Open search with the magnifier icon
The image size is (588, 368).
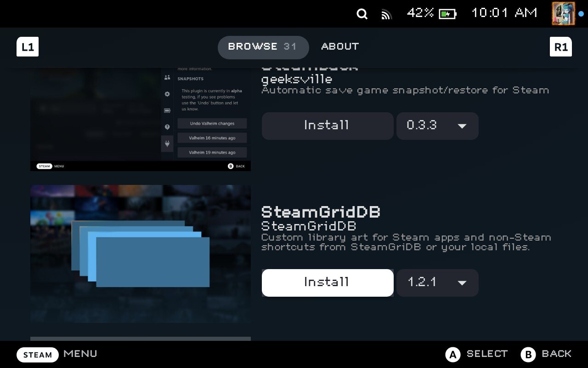pyautogui.click(x=362, y=14)
